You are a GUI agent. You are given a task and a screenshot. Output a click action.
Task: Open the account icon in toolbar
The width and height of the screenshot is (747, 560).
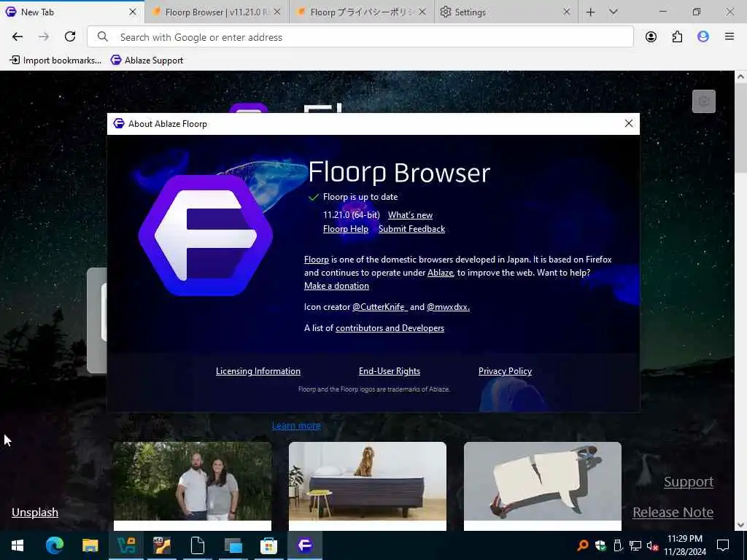651,36
